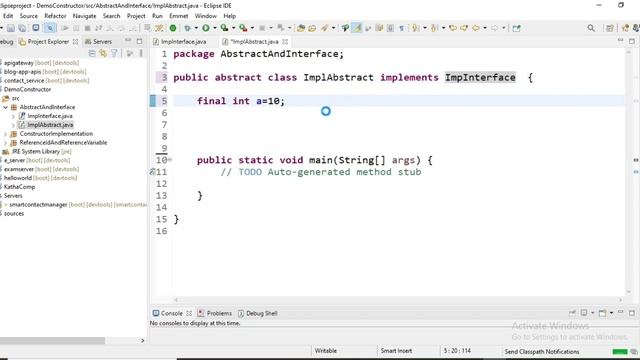Image resolution: width=640 pixels, height=360 pixels.
Task: Click Project Explorer horizontal scrollbar thumb
Action: (x=52, y=340)
